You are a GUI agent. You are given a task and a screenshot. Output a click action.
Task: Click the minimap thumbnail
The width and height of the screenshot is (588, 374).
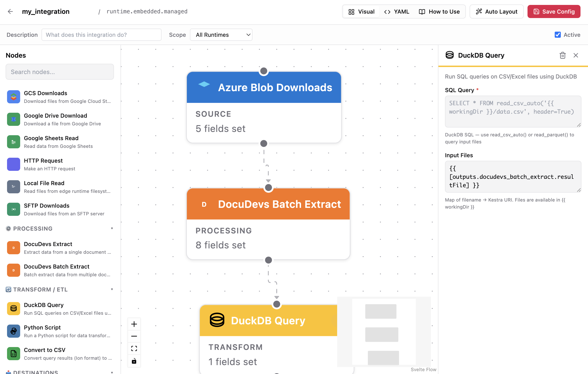(x=384, y=332)
